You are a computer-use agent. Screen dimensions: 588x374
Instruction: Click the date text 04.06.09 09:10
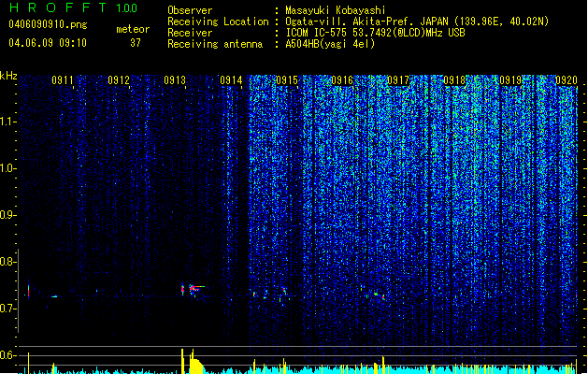(48, 43)
